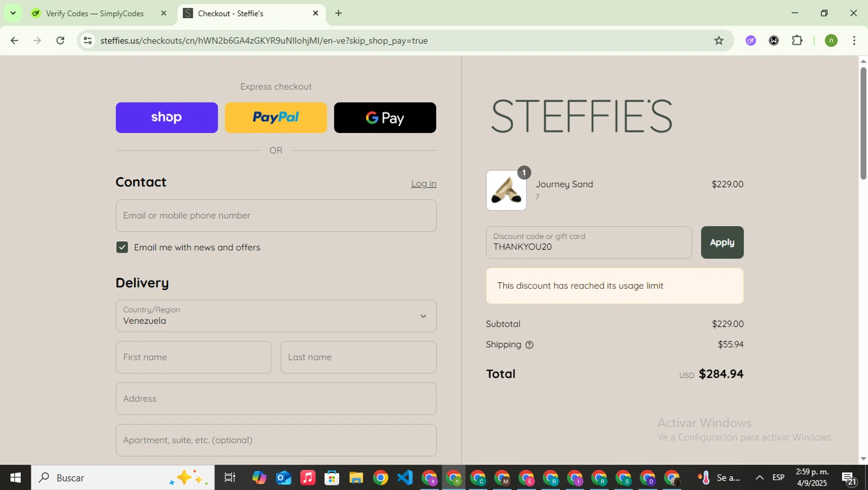Viewport: 868px width, 490px height.
Task: Apply the THANKYOU20 discount code
Action: click(x=722, y=242)
